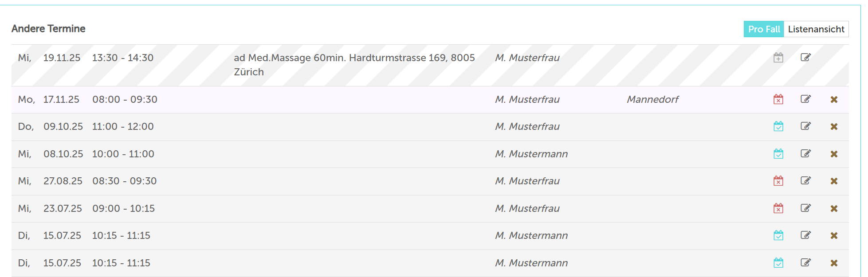Click the red calendar icon for 23.07.25
The image size is (868, 277).
[778, 208]
